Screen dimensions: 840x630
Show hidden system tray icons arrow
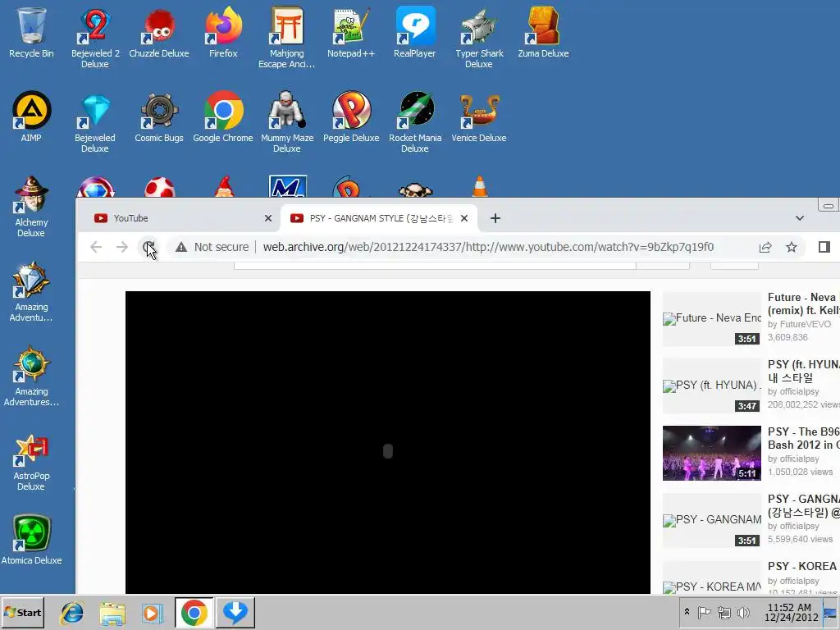tap(687, 612)
